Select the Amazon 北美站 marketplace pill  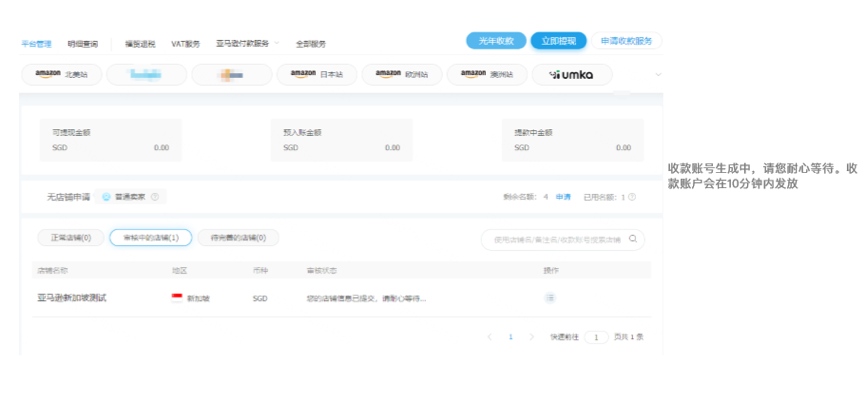[62, 74]
